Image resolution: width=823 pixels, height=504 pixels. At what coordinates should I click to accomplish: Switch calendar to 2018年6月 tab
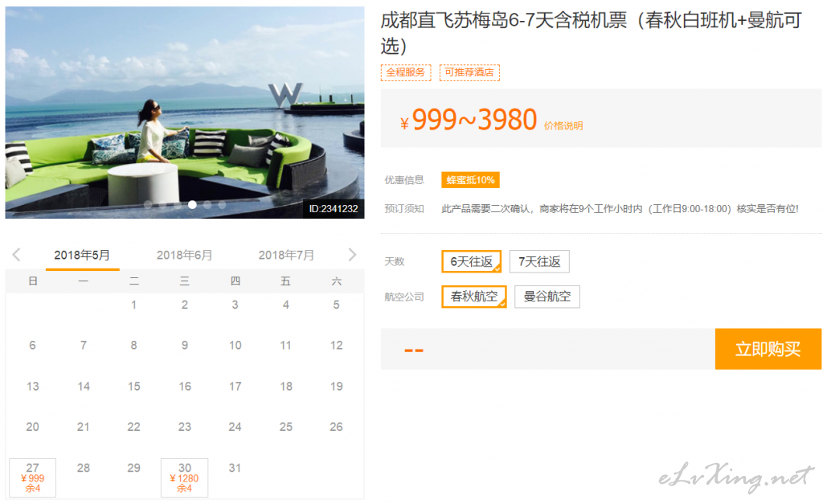pos(184,256)
